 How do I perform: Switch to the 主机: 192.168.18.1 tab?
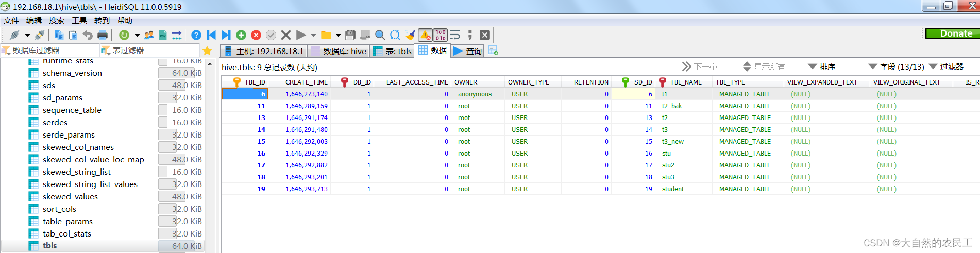coord(264,51)
